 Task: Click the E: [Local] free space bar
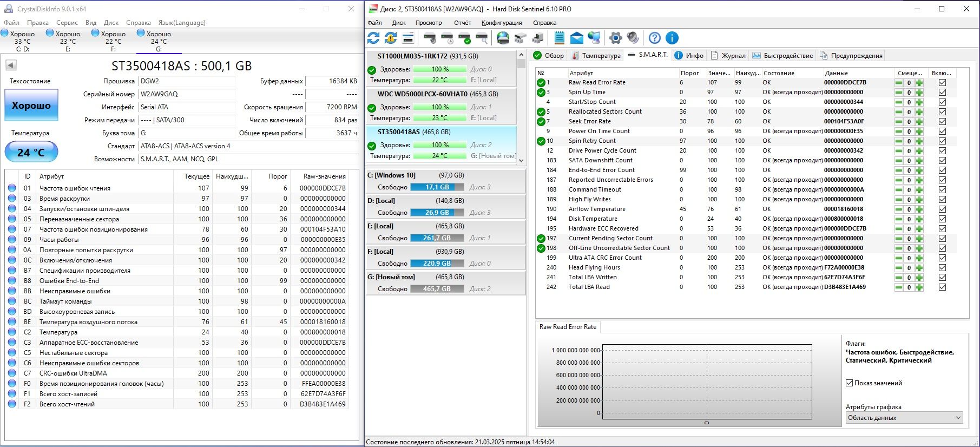pyautogui.click(x=437, y=238)
